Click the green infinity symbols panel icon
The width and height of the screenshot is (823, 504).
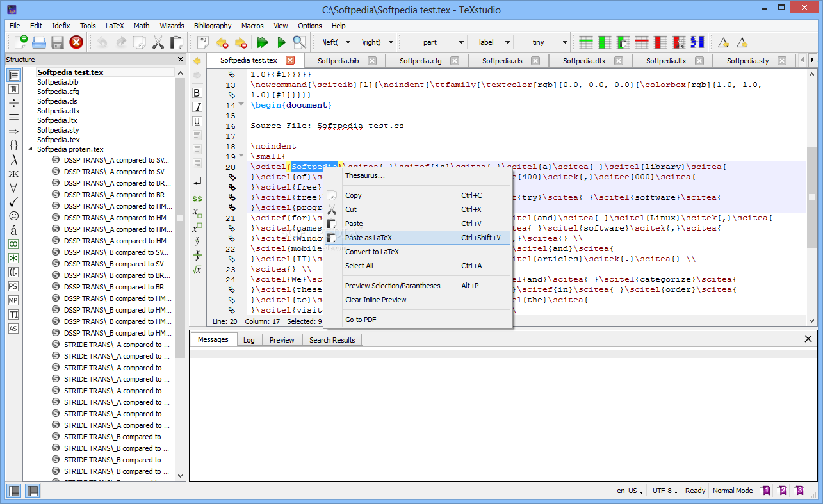(x=13, y=244)
